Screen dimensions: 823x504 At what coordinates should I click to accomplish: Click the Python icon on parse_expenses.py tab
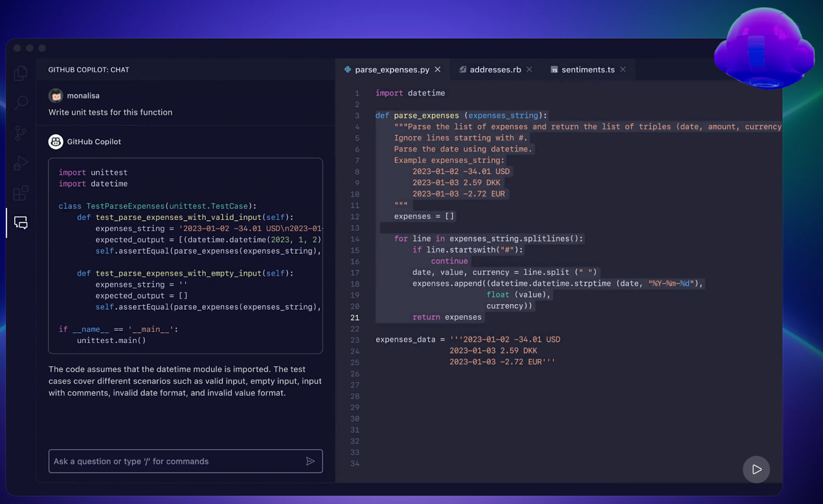coord(348,69)
